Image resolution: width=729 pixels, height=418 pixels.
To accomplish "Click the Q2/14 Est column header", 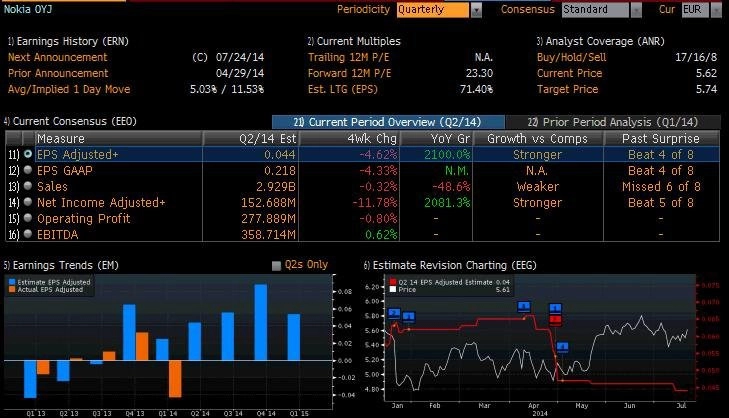I will coord(251,139).
